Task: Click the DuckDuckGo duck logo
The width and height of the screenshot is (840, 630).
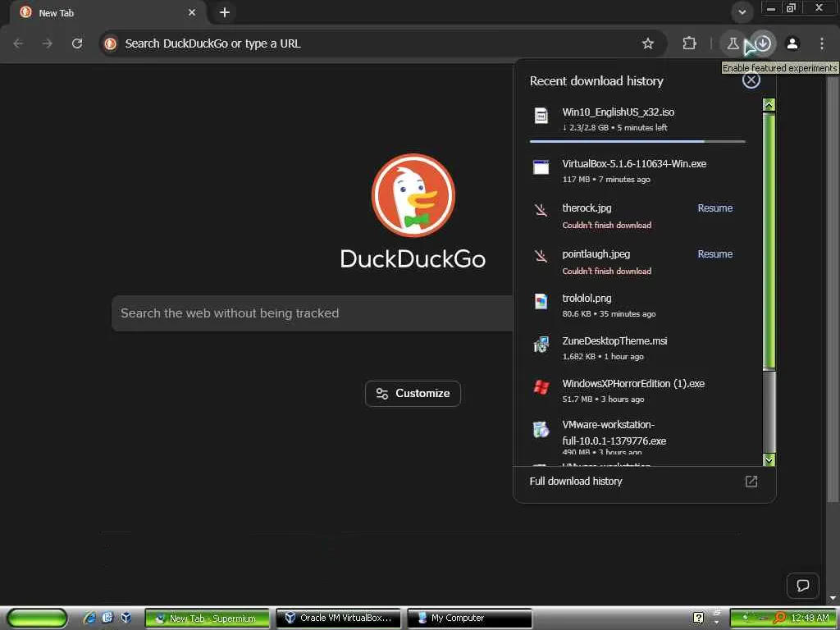Action: [413, 195]
